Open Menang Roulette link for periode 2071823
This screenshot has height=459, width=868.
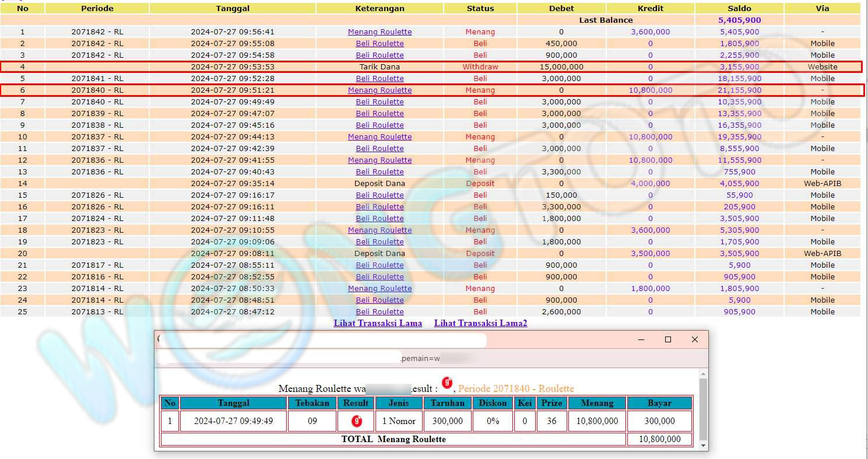coord(379,230)
